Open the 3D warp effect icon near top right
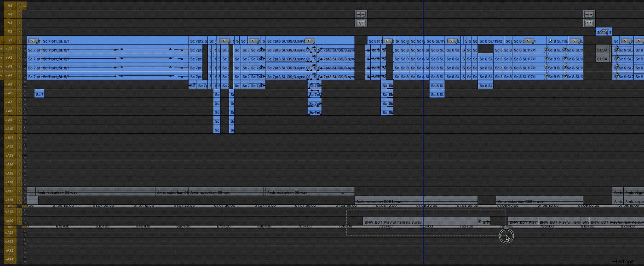Viewport: 644px width, 266px height. click(x=604, y=32)
